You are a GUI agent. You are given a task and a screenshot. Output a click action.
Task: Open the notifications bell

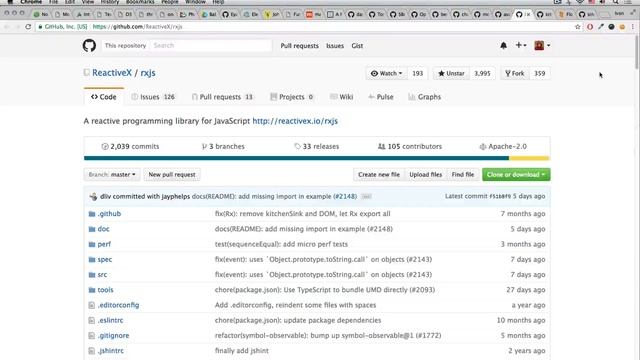(x=503, y=45)
